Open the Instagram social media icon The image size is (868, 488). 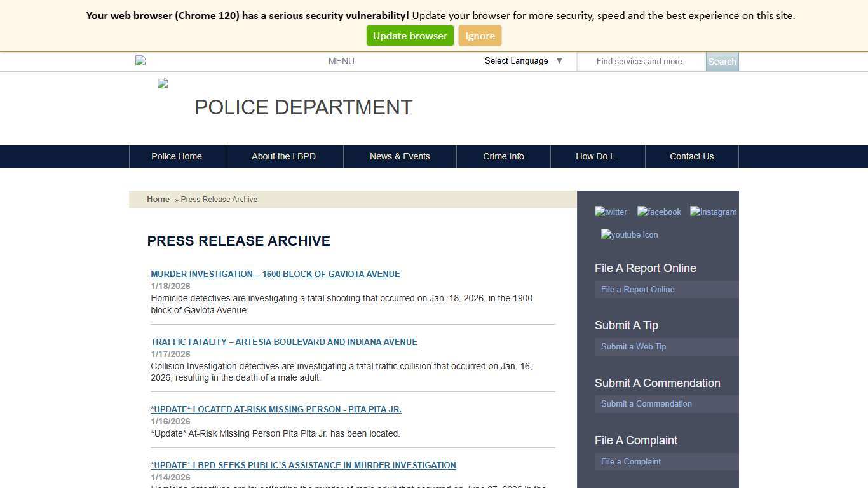[713, 212]
